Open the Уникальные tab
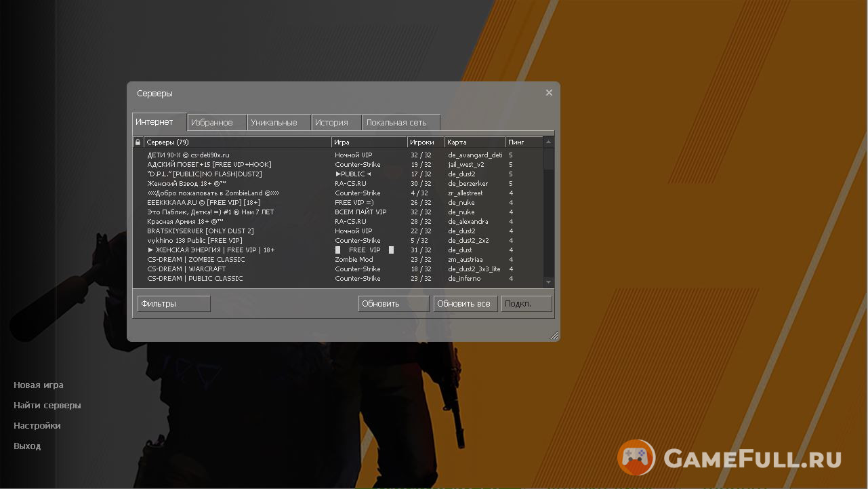Screen dimensions: 868x489 coord(279,123)
